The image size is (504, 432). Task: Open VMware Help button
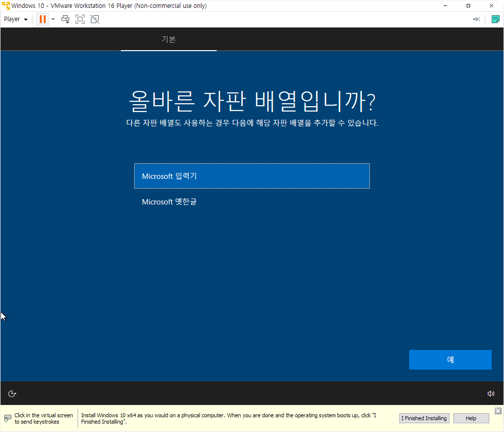coord(471,418)
